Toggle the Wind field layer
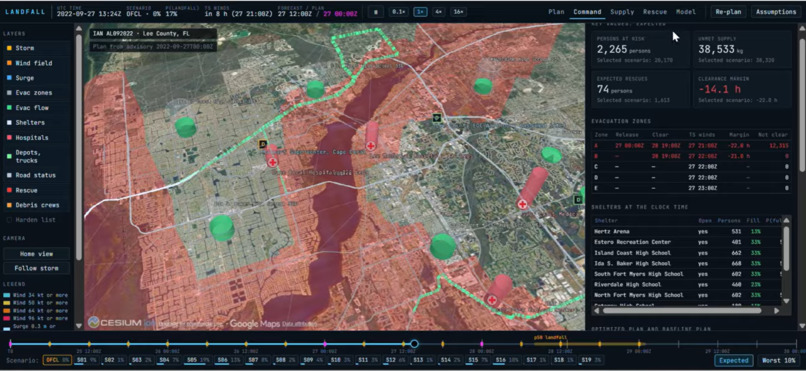806x371 pixels. coord(36,63)
